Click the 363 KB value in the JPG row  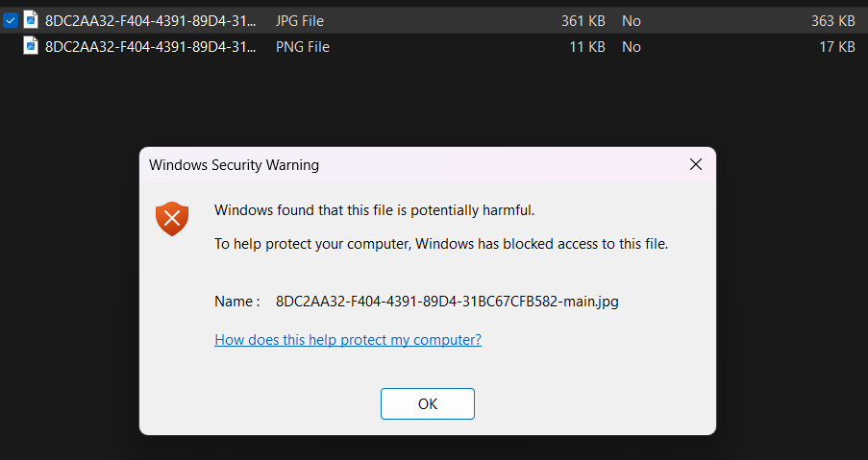click(832, 20)
